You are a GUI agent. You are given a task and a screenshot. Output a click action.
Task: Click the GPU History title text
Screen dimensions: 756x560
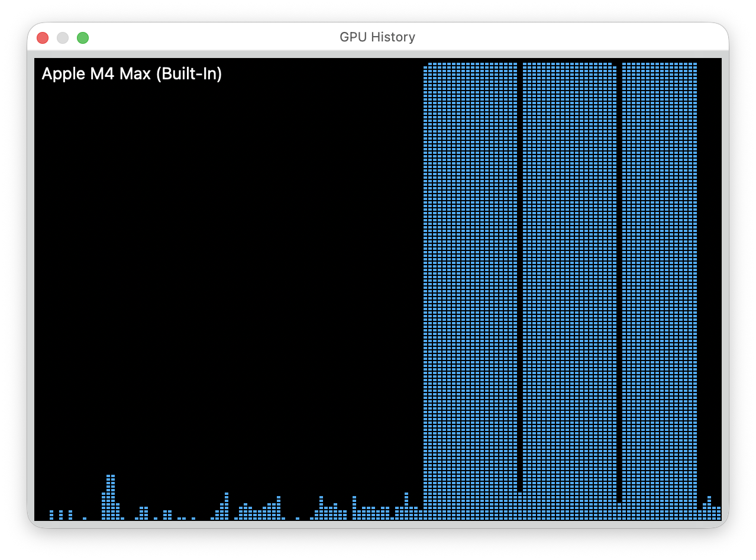coord(377,37)
